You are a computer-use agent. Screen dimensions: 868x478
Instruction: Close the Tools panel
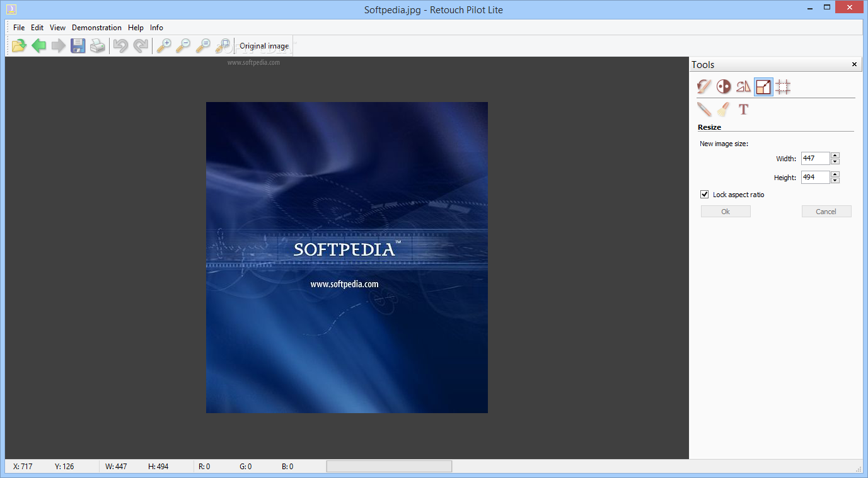pos(855,64)
